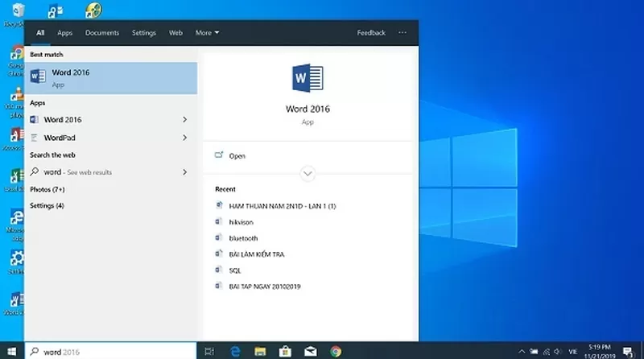Open the More filter dropdown

[x=207, y=33]
